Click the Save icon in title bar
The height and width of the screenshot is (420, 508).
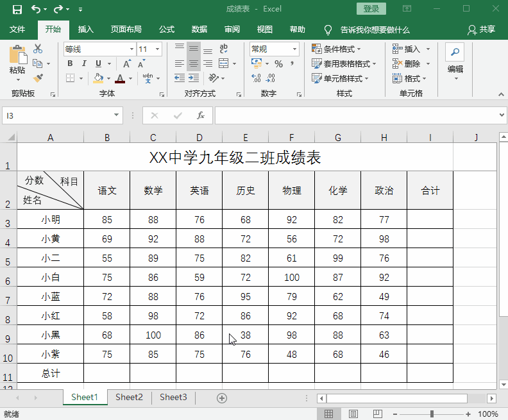pos(17,10)
